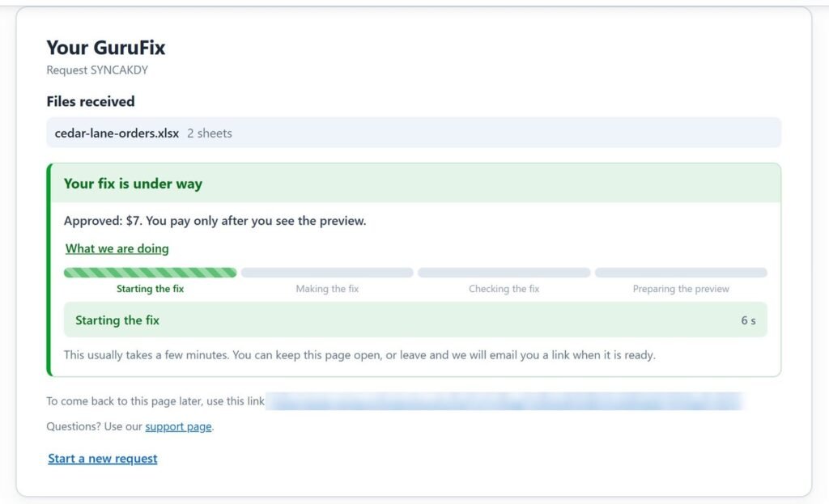This screenshot has height=504, width=829.
Task: Click the 'Files received' heading
Action: point(91,101)
